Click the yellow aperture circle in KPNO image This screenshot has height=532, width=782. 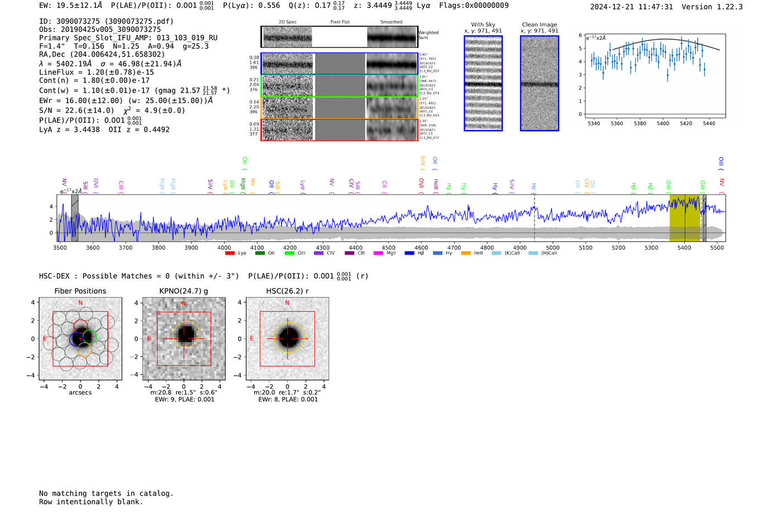pos(186,334)
